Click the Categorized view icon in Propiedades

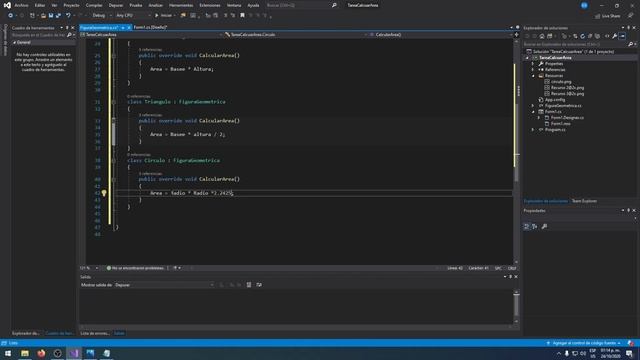click(527, 227)
